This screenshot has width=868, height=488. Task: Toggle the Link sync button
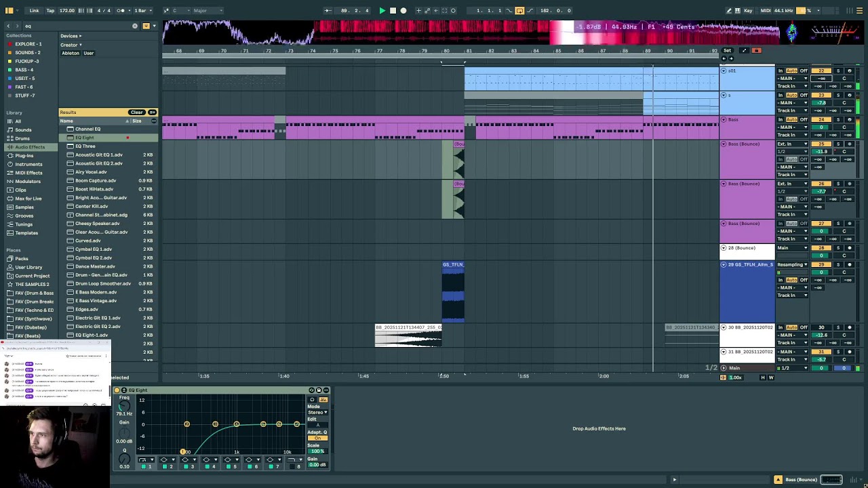(x=34, y=10)
